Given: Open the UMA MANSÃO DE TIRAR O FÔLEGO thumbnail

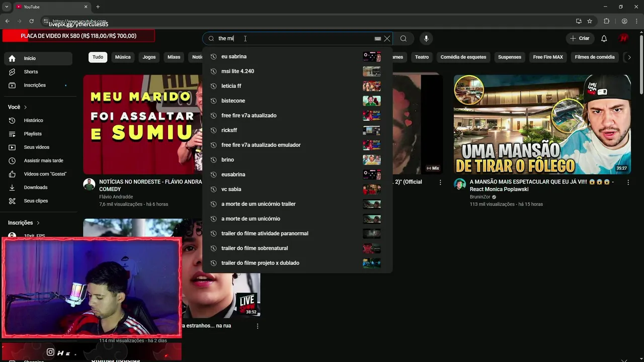Looking at the screenshot, I should point(542,125).
